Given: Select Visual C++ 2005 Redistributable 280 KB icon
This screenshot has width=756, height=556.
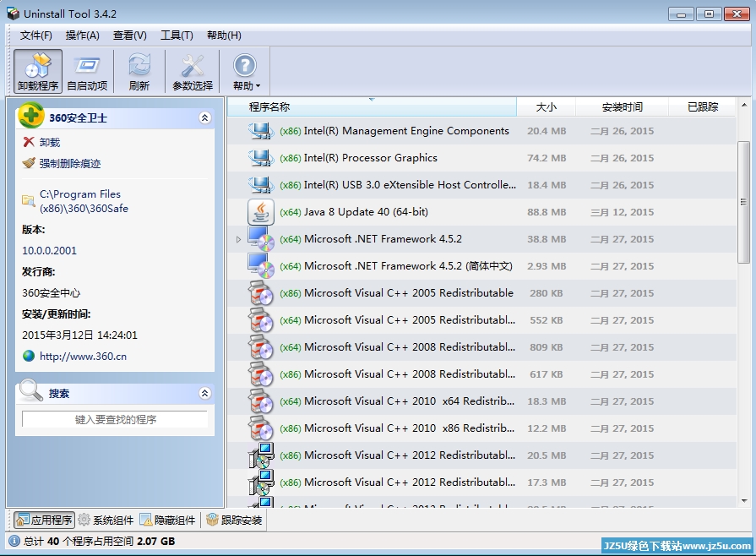Looking at the screenshot, I should click(x=261, y=292).
